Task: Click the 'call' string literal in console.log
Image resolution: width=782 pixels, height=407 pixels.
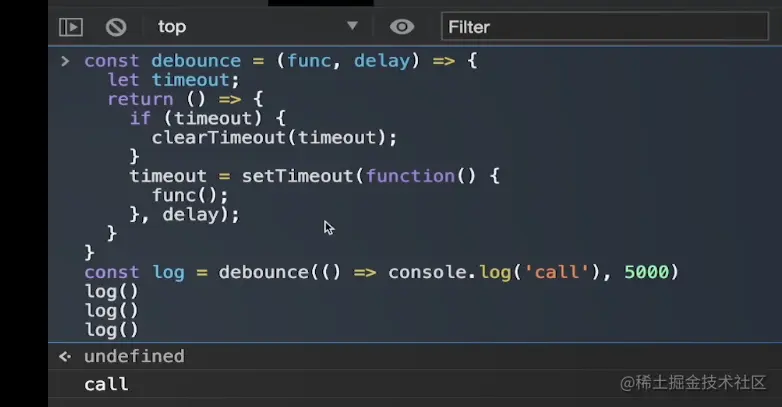Action: 557,272
